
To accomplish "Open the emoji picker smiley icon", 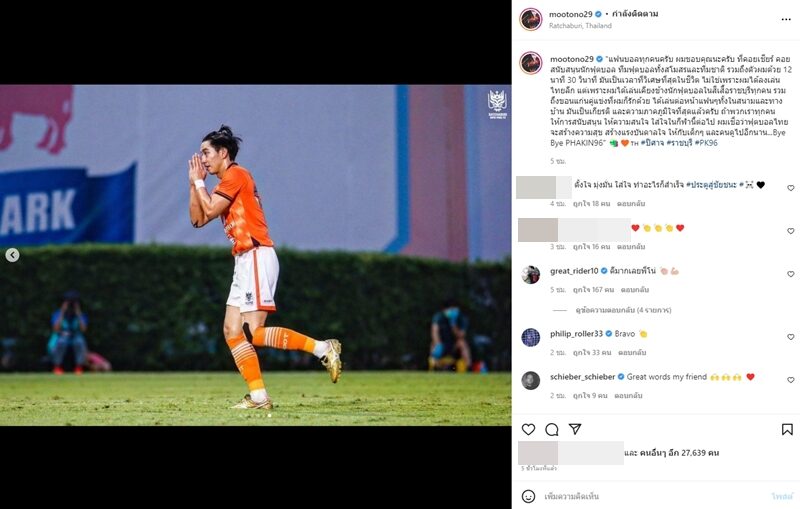I will click(529, 496).
